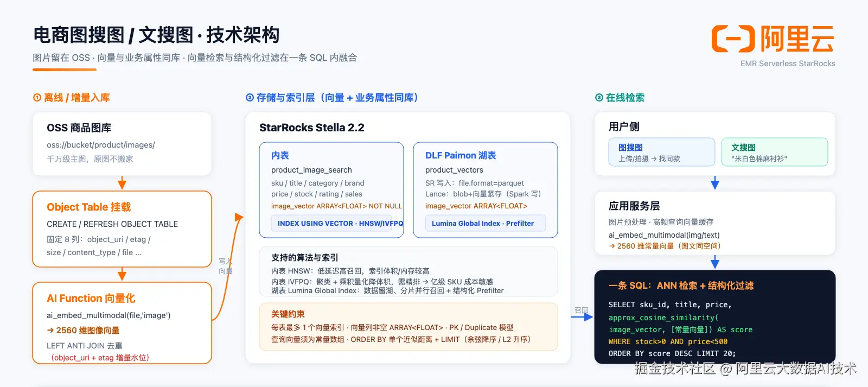Click Lance: blob+向量紧存 (Spark 写) line

tap(483, 194)
